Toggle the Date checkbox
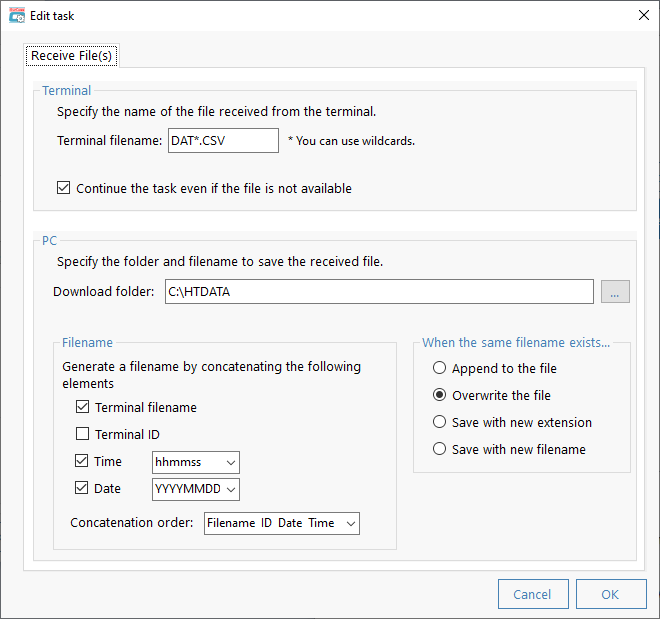Viewport: 660px width, 619px height. click(x=82, y=488)
